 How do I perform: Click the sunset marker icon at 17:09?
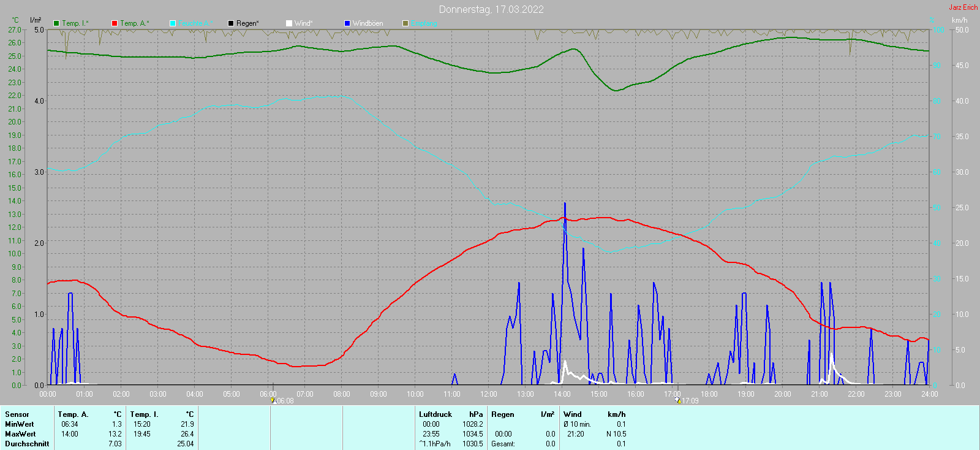(x=677, y=400)
